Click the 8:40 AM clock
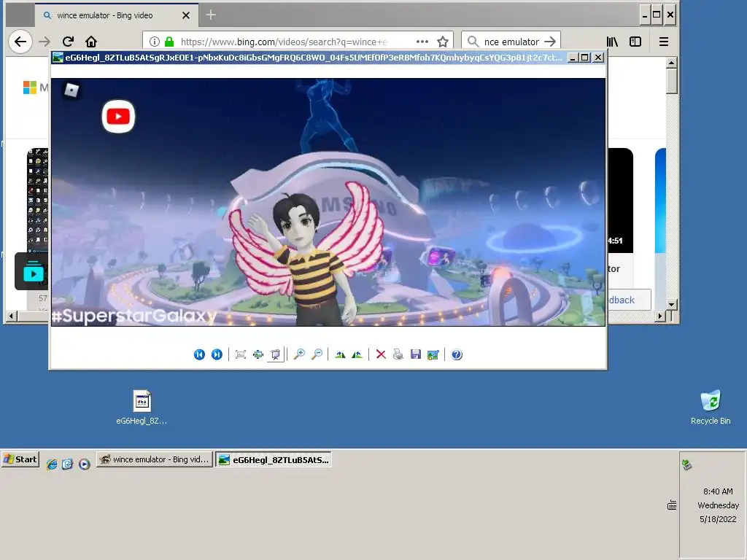 pyautogui.click(x=718, y=491)
